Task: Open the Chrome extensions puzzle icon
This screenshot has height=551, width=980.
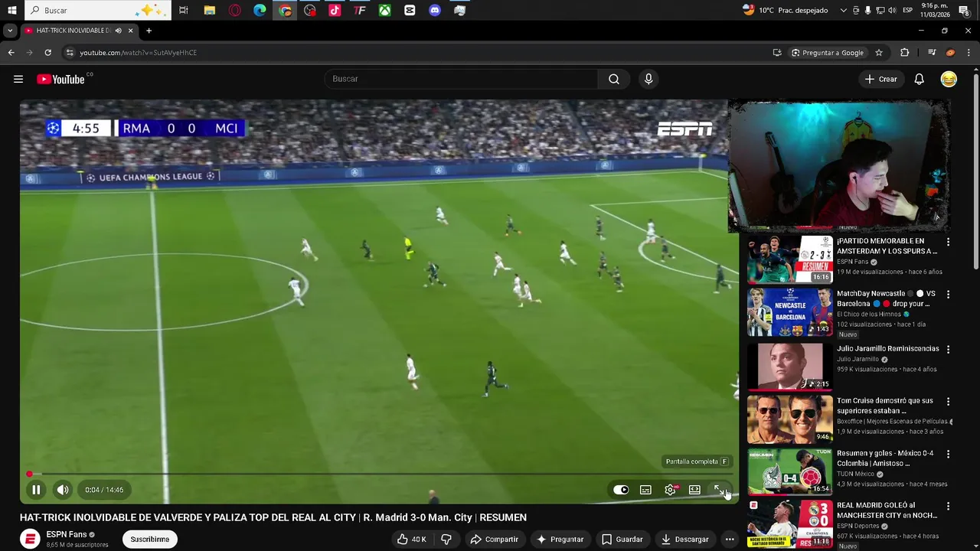Action: point(904,53)
